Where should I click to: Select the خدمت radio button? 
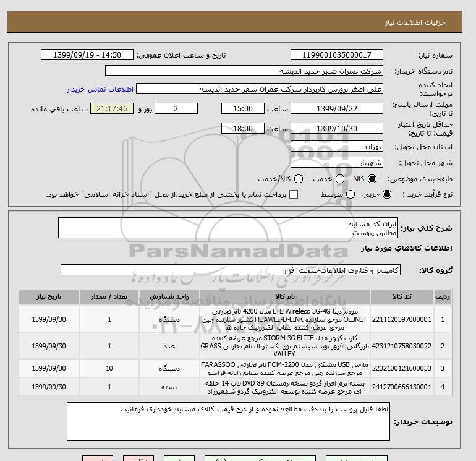340,179
